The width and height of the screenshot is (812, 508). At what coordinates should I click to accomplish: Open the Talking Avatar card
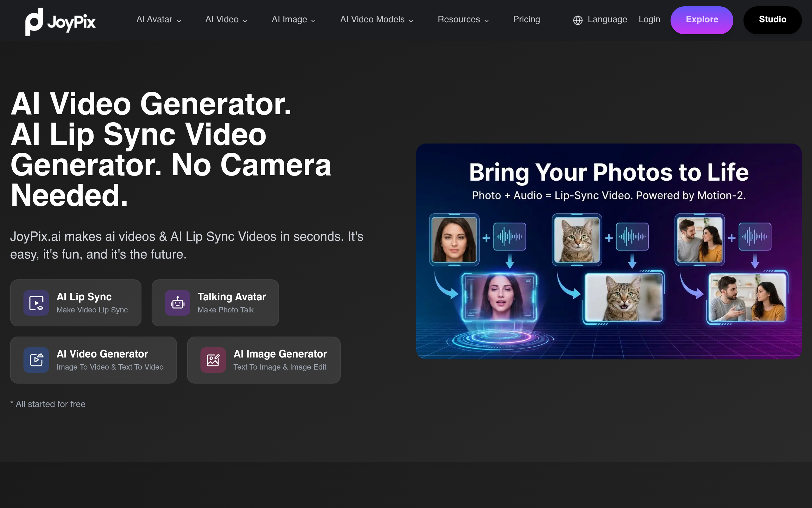[215, 303]
